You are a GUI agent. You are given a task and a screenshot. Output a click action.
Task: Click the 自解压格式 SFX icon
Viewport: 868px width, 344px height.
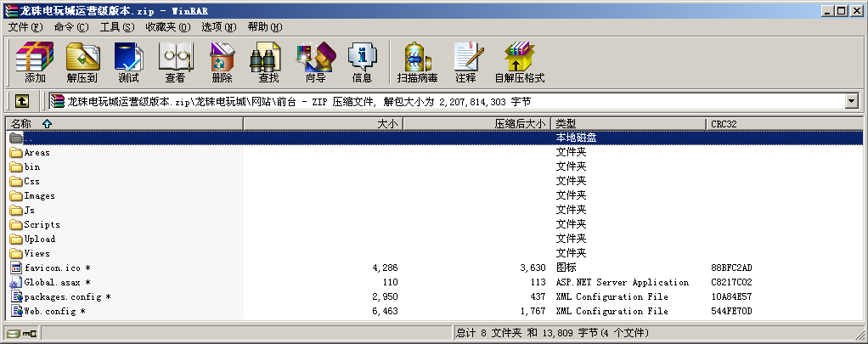pos(519,62)
